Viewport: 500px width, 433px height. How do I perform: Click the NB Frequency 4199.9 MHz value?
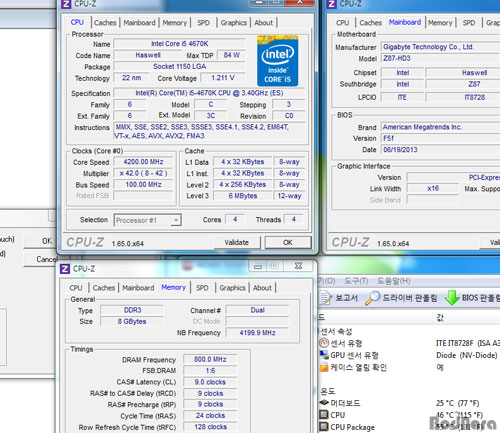tap(257, 333)
